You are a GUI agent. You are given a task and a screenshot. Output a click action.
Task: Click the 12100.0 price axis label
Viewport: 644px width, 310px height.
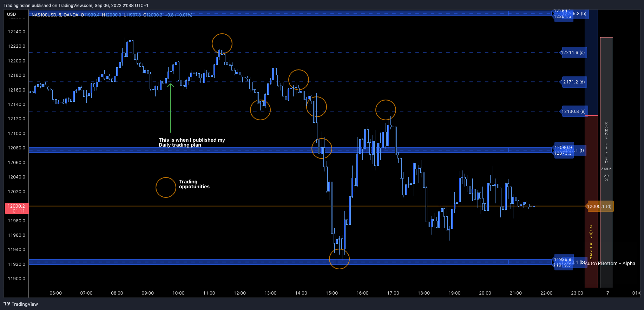17,134
